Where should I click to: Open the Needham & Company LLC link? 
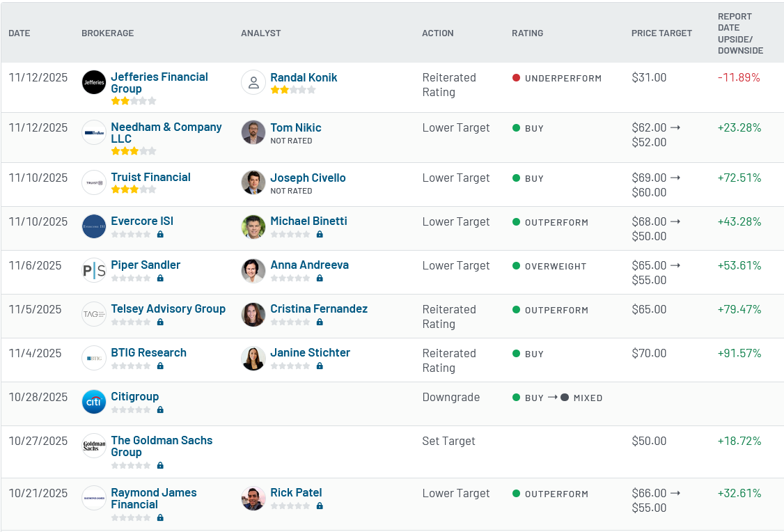coord(166,132)
